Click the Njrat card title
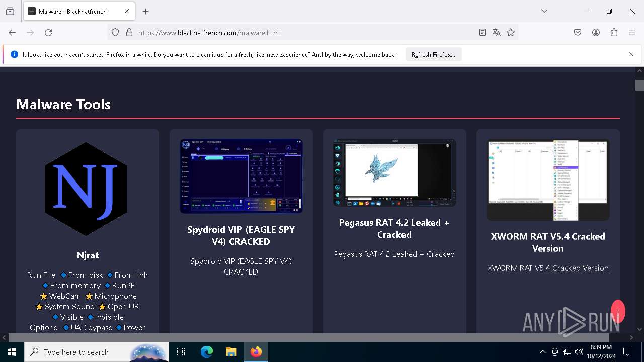Screen dimensions: 644x362 click(x=88, y=255)
